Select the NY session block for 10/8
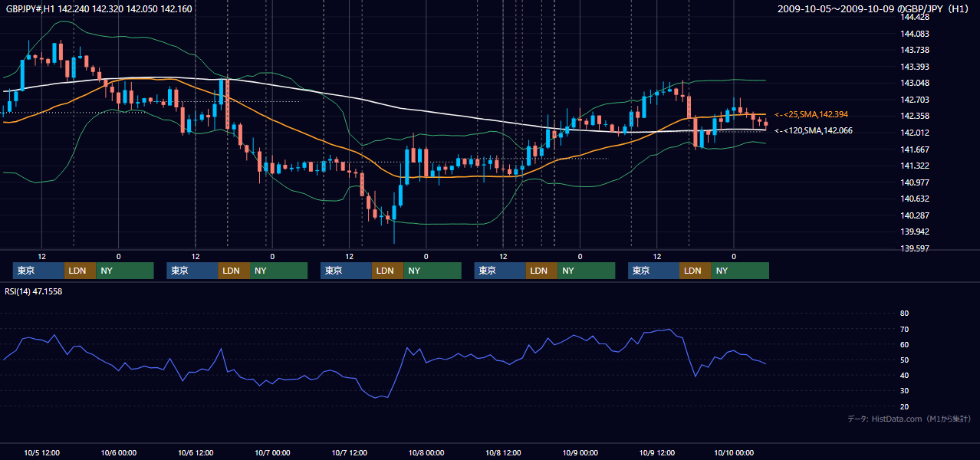 586,271
